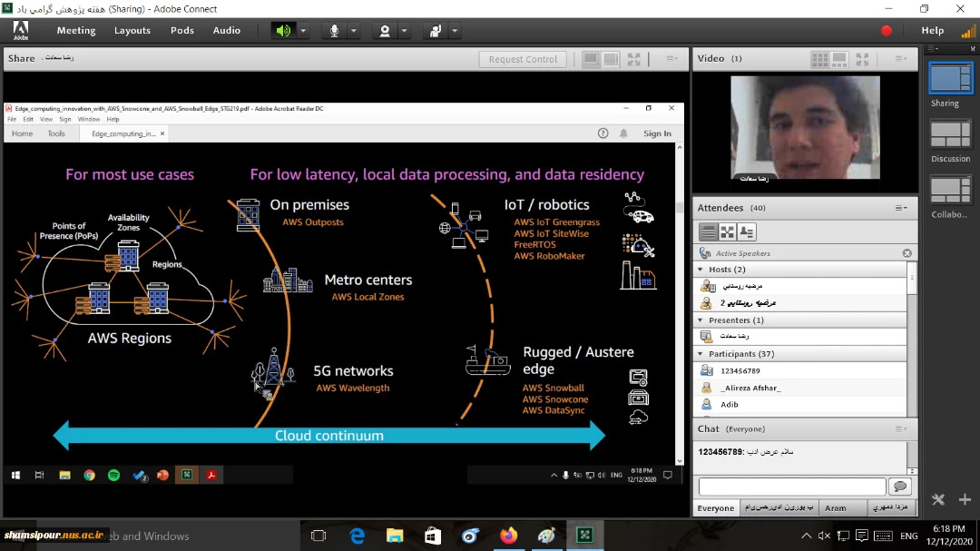Select the video grid layout icon
The height and width of the screenshot is (551, 980).
tap(819, 59)
